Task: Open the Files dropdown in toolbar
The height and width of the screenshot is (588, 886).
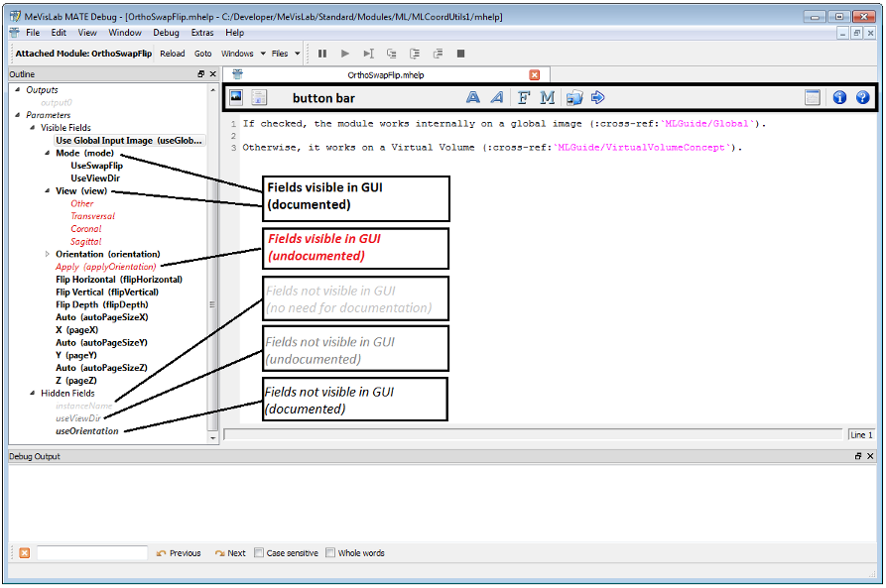Action: pos(286,54)
